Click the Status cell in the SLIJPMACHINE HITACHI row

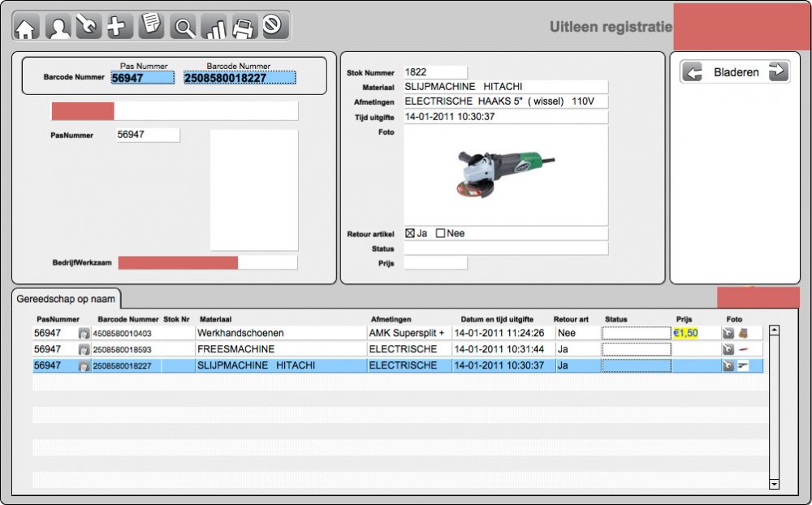637,365
